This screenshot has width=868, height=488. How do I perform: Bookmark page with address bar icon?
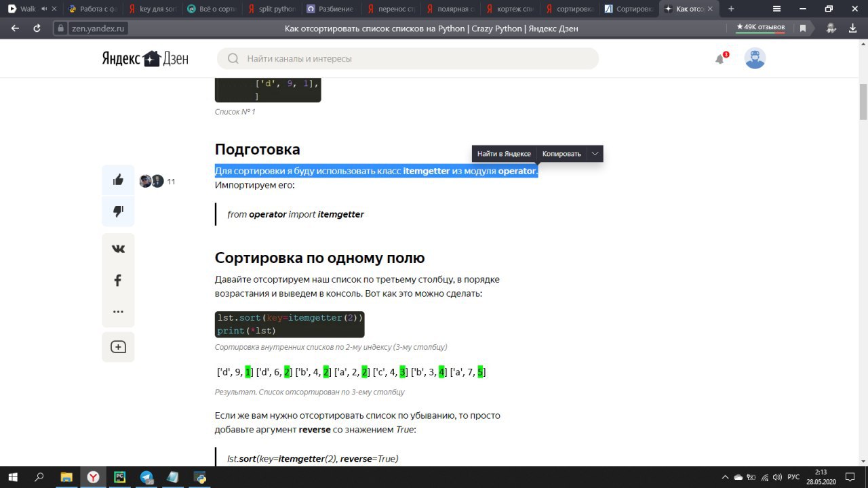(x=803, y=28)
